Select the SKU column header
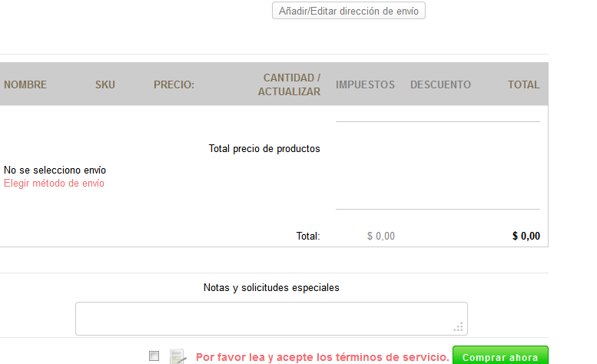597x364 pixels. pos(105,84)
